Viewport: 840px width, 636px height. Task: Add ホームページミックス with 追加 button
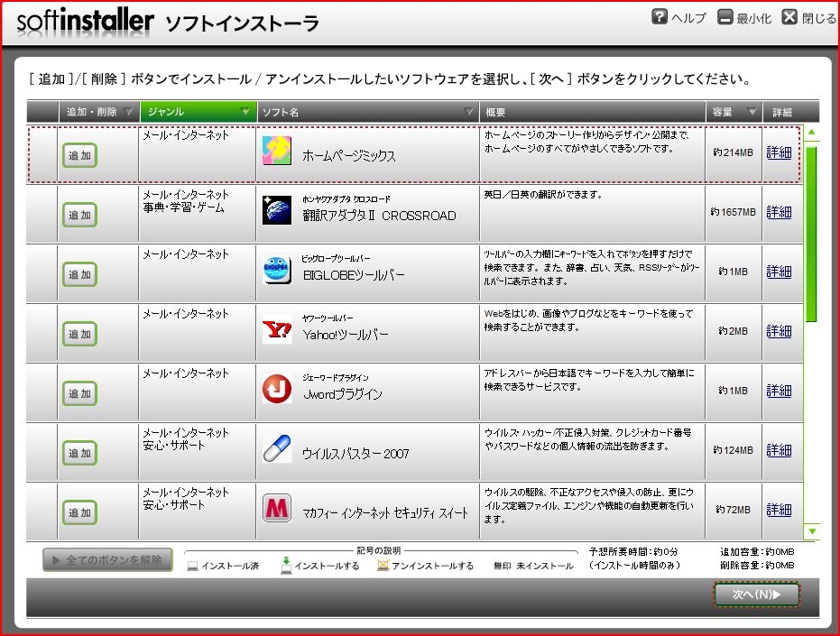[x=79, y=155]
